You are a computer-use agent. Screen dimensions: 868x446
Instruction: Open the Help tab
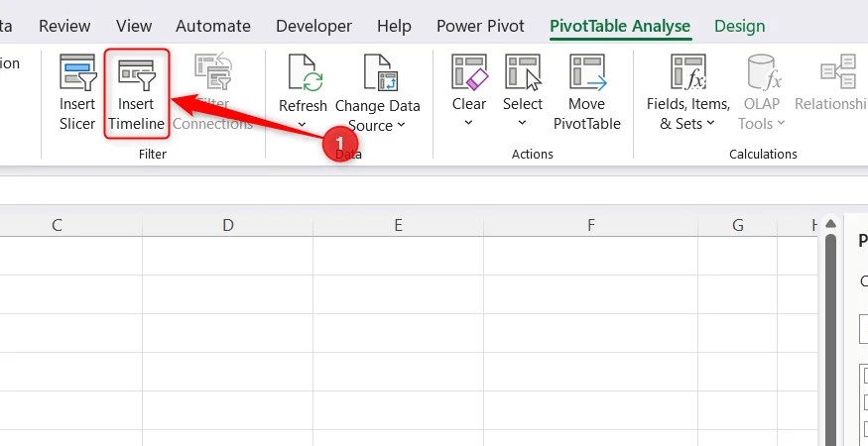tap(394, 26)
